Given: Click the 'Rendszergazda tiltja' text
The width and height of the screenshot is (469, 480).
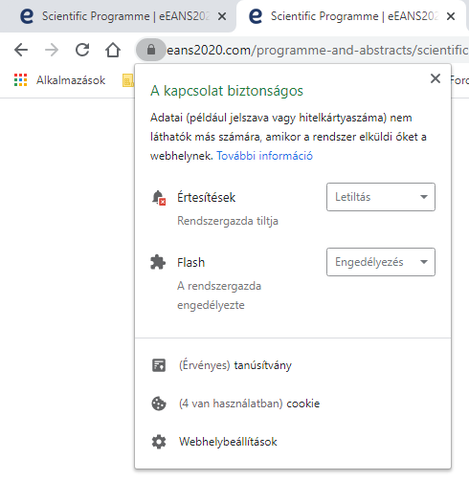Looking at the screenshot, I should pyautogui.click(x=228, y=221).
